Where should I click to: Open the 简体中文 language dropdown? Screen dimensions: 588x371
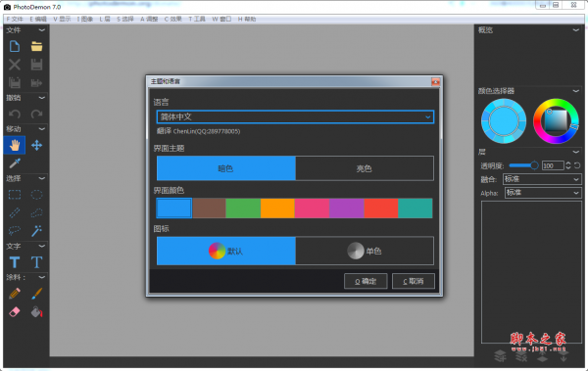click(x=295, y=116)
